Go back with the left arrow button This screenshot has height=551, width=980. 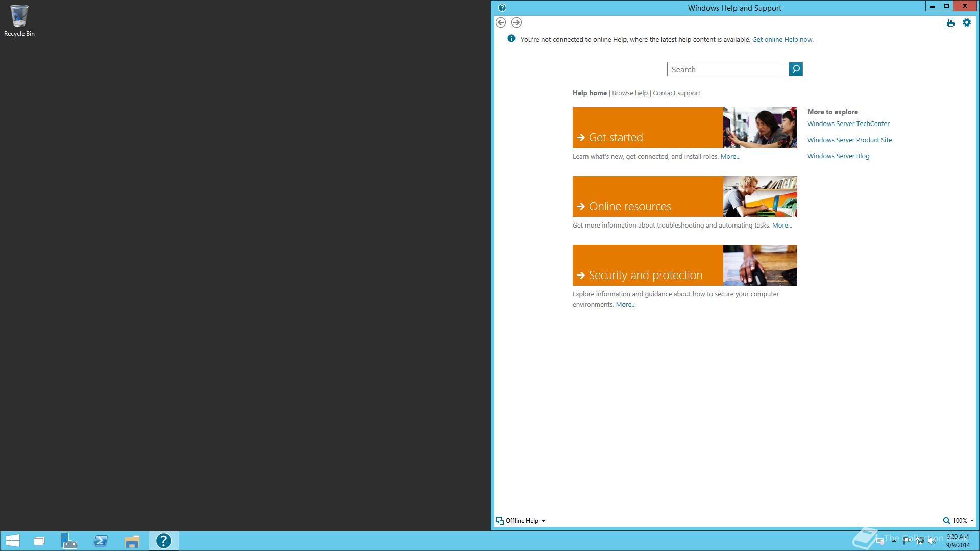(501, 22)
